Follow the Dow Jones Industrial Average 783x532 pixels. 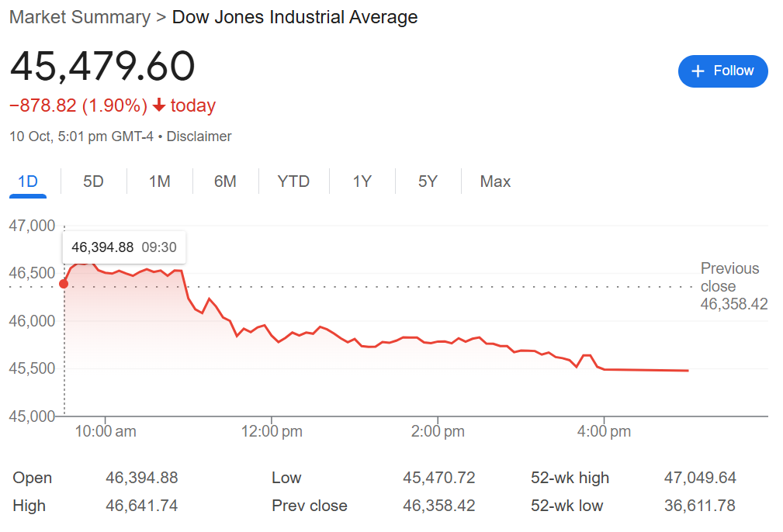coord(722,71)
